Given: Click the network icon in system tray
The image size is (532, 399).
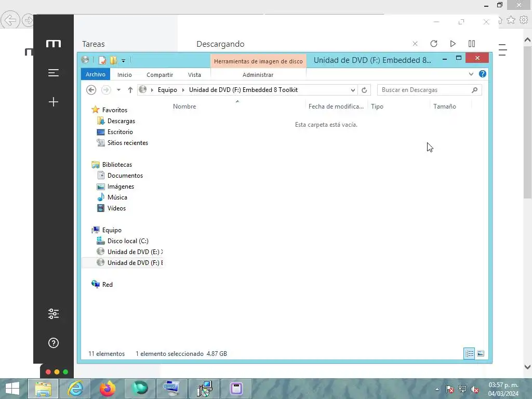Looking at the screenshot, I should click(x=462, y=389).
